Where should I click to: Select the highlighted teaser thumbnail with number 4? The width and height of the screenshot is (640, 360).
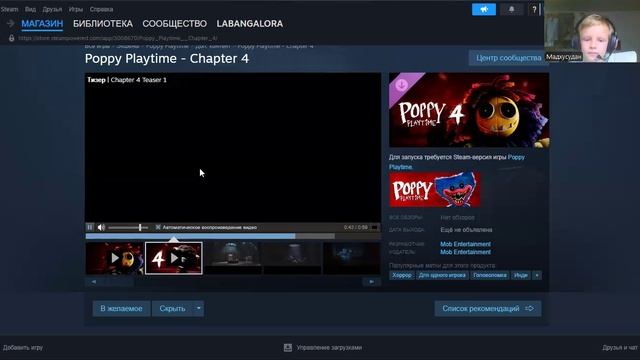coord(174,258)
